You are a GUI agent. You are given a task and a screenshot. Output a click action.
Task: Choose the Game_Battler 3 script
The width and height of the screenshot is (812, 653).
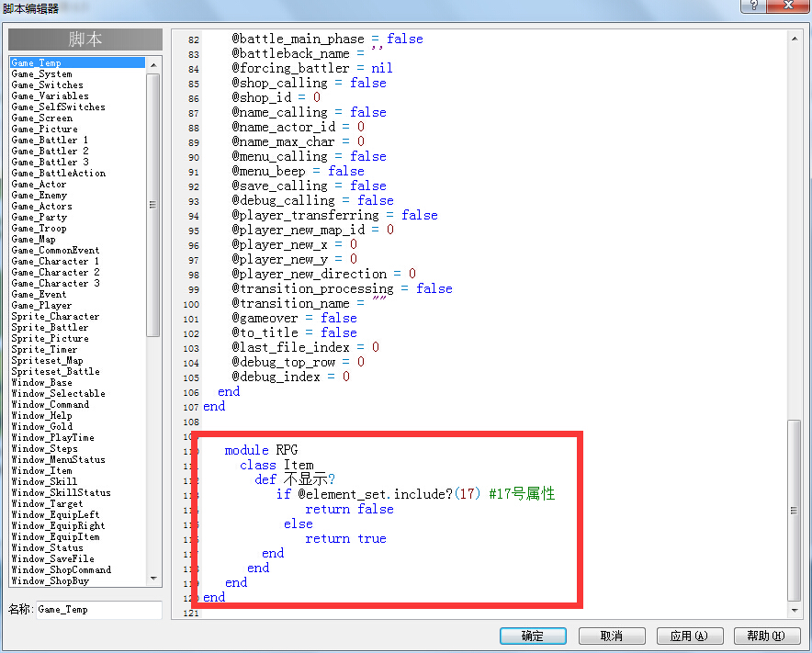point(50,162)
